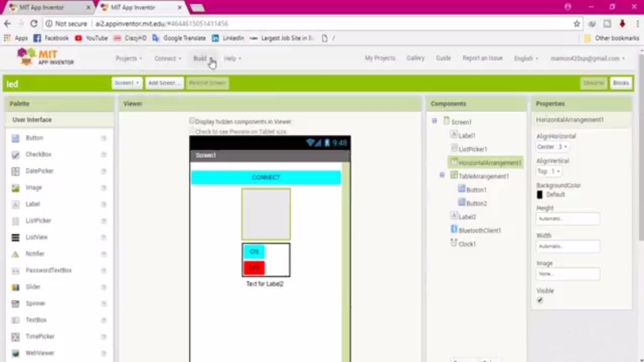Open My Projects link
The image size is (644, 362).
[x=380, y=58]
